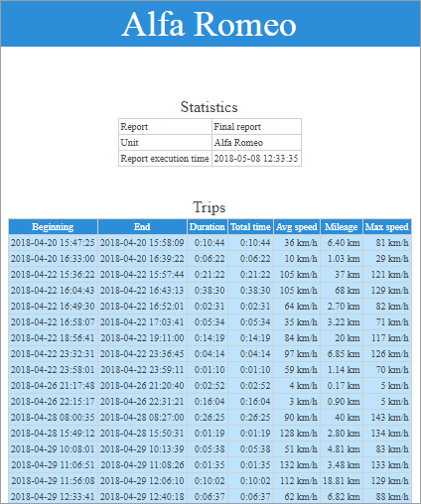421x504 pixels.
Task: Click the 143 km/h max speed cell
Action: (387, 418)
